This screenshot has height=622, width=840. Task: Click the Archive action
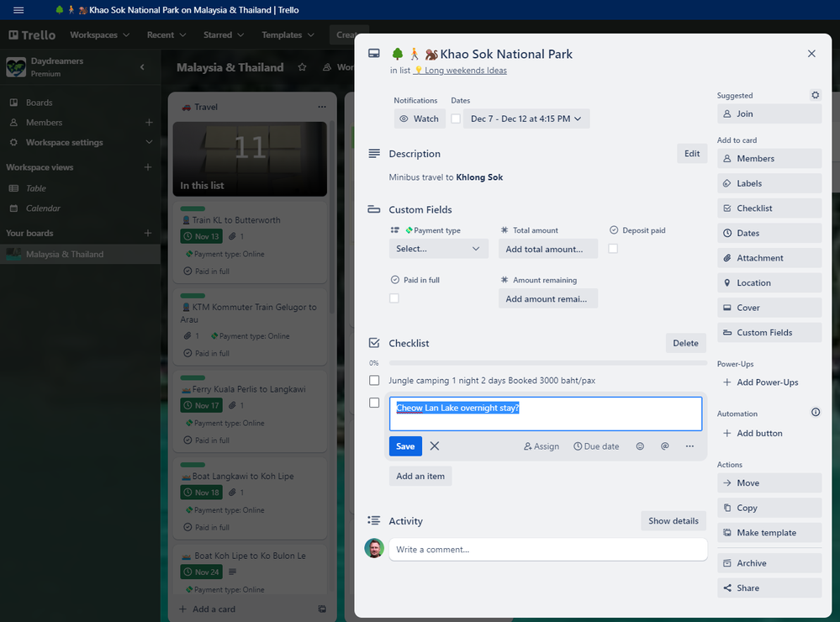point(769,563)
